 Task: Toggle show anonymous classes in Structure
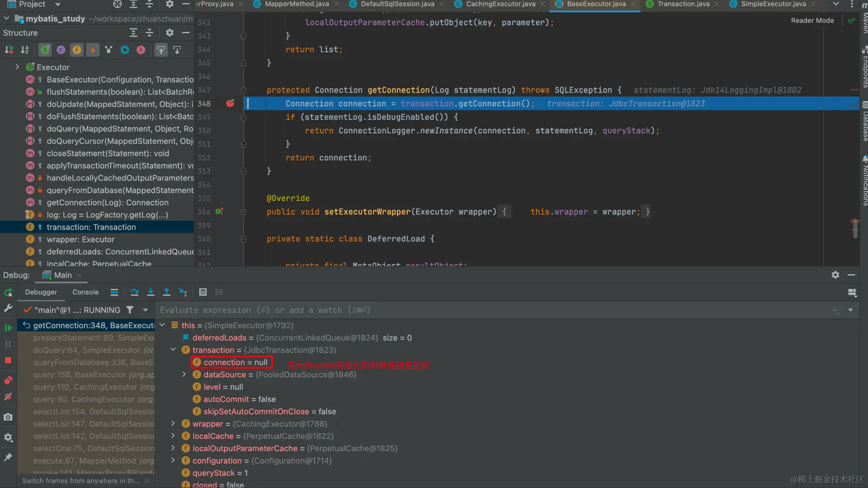click(x=125, y=50)
